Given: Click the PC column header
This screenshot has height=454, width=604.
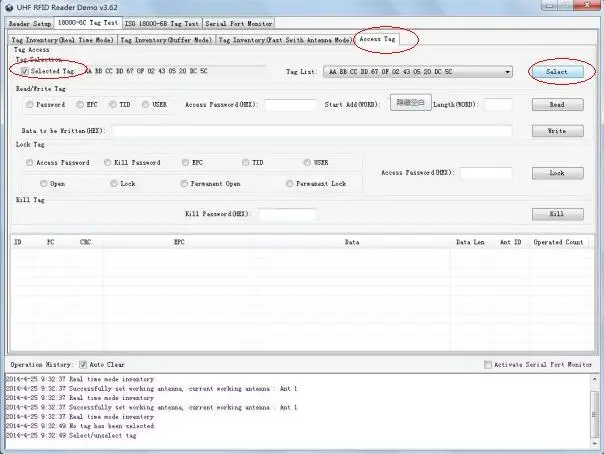Looking at the screenshot, I should coord(50,242).
